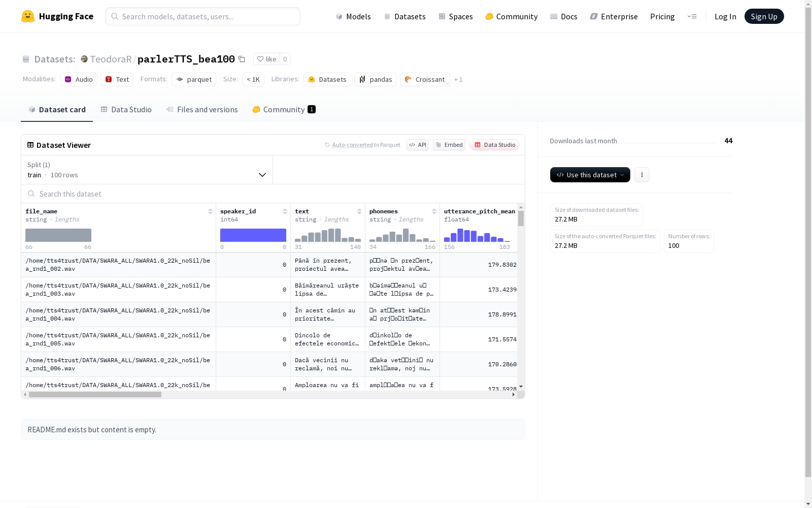The height and width of the screenshot is (508, 812).
Task: Open Datasets in the top navigation
Action: pyautogui.click(x=404, y=16)
